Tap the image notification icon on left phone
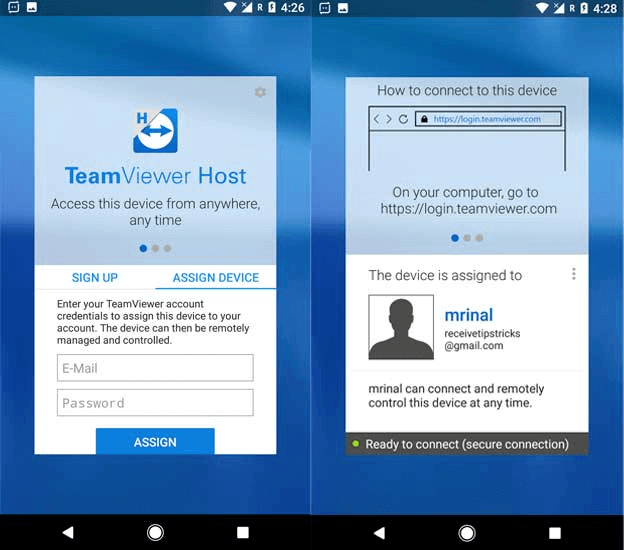 tap(32, 7)
